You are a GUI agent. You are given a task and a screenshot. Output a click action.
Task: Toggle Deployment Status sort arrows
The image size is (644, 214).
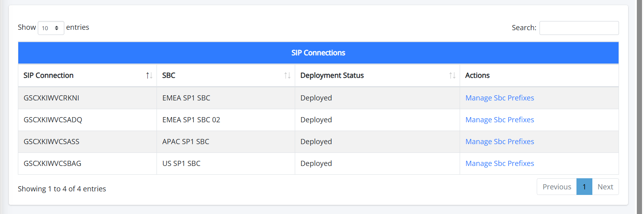[x=452, y=75]
